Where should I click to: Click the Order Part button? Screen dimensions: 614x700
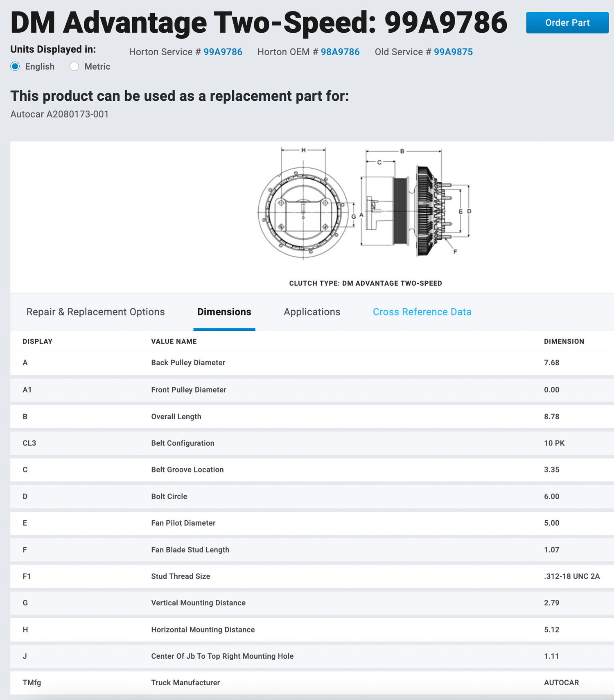point(567,23)
